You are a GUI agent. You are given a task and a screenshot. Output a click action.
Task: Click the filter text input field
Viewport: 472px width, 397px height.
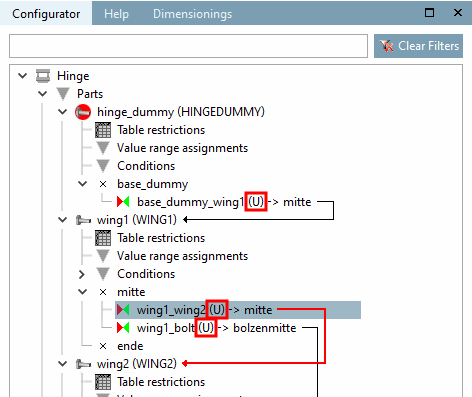(x=188, y=46)
